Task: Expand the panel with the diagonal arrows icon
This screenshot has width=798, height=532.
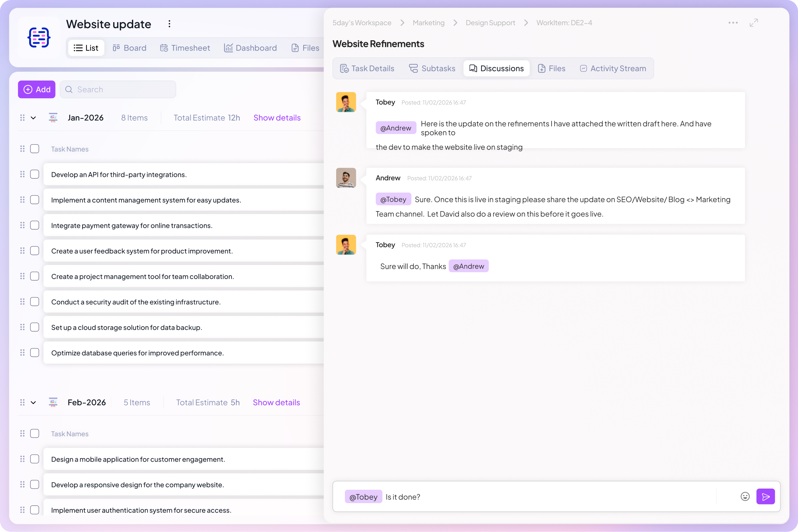Action: coord(754,23)
